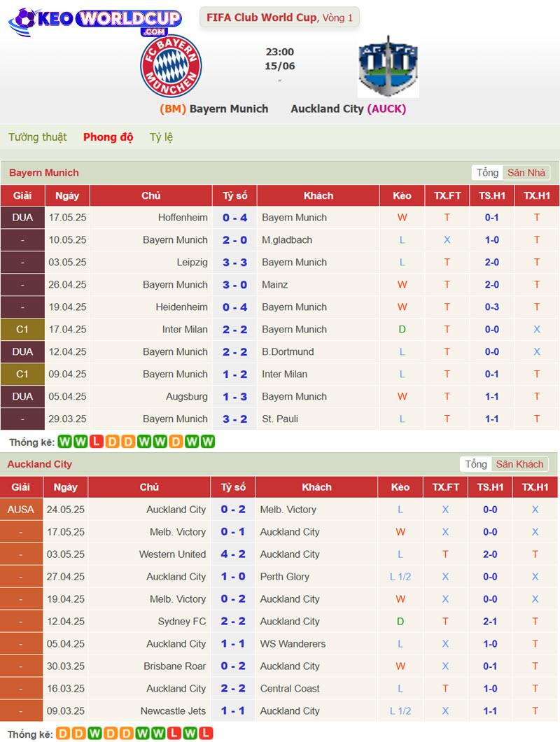Open the Augsburg team link
This screenshot has height=742, width=560.
point(186,397)
